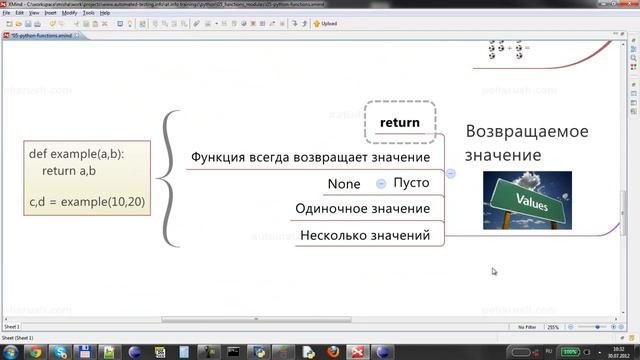Click the blue presentation screen toolbar icon

pos(120,24)
